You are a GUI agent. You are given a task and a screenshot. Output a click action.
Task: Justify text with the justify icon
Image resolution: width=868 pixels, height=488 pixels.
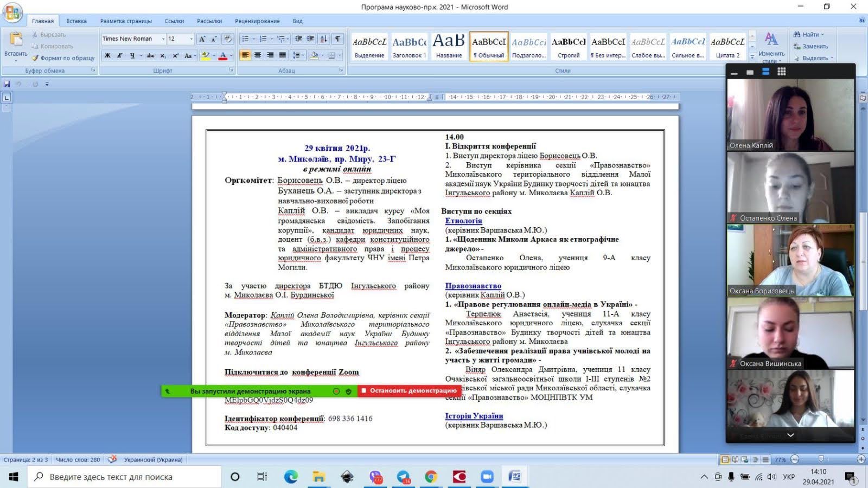283,55
